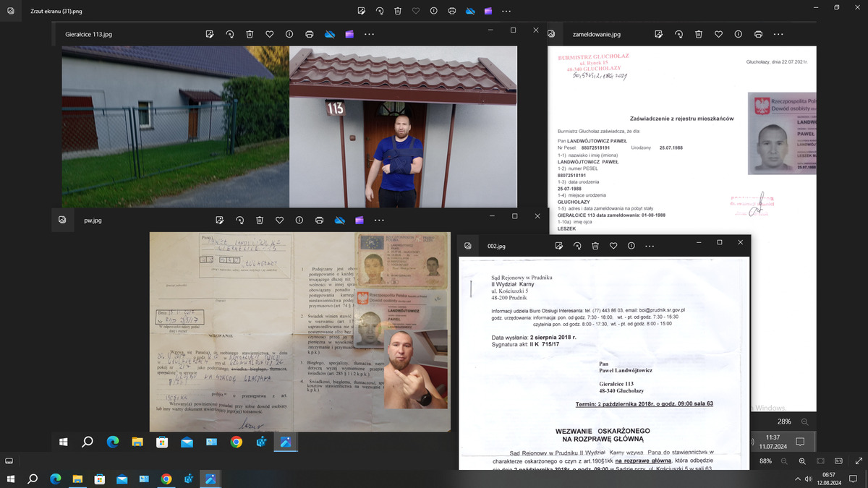Viewport: 868px width, 488px height.
Task: Expand hidden system tray icons chevron
Action: (798, 479)
